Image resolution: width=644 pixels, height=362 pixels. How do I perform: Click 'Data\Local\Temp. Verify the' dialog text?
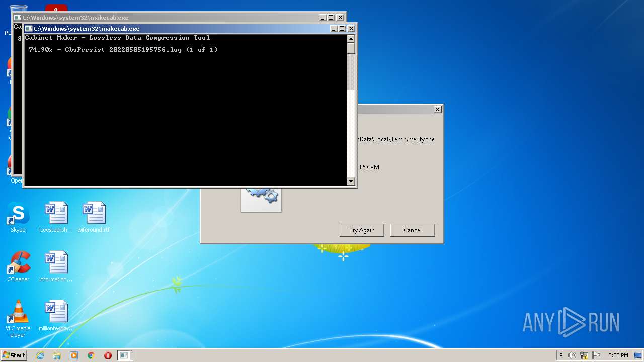tap(396, 139)
